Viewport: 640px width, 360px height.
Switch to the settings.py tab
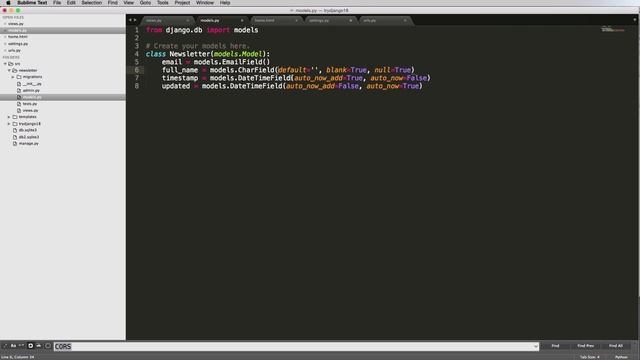pos(330,20)
